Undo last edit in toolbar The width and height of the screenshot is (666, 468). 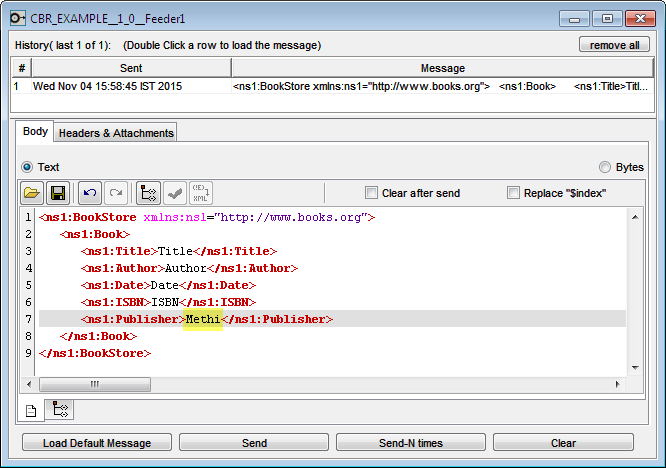(x=90, y=193)
